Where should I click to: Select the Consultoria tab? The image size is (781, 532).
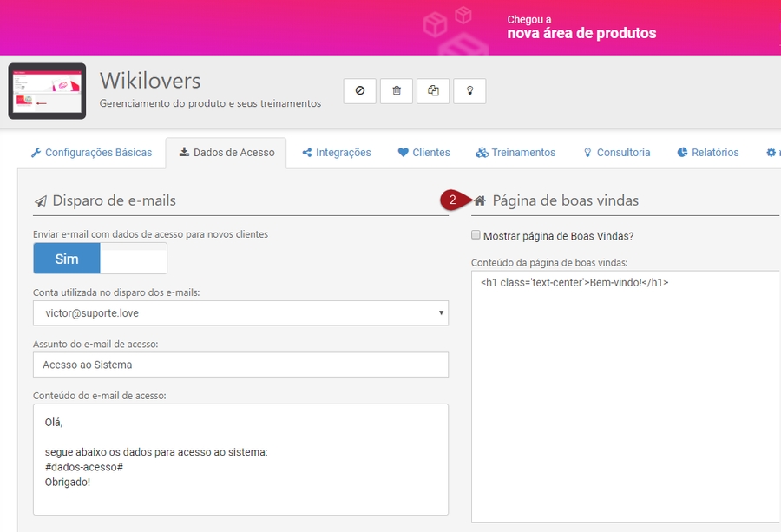tap(616, 153)
